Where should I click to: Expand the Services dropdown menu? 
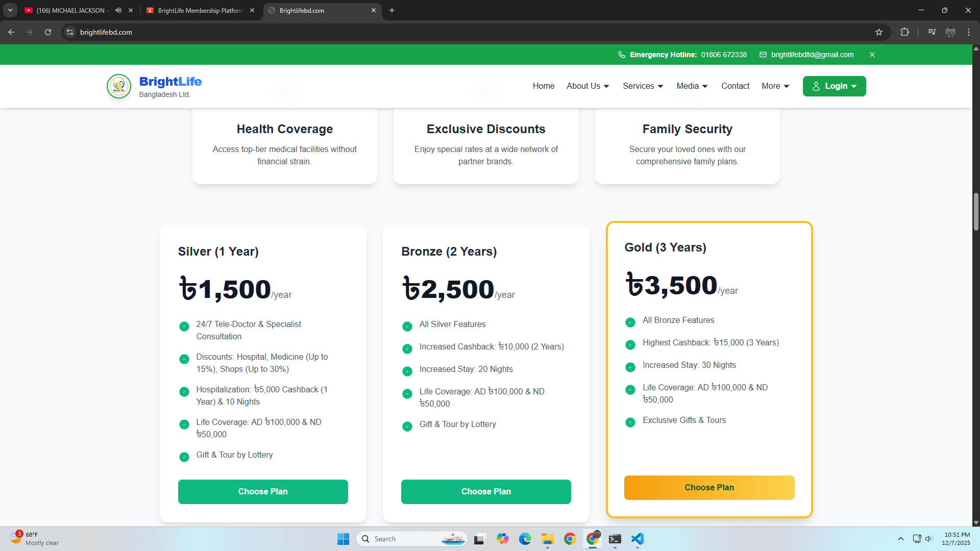point(643,86)
